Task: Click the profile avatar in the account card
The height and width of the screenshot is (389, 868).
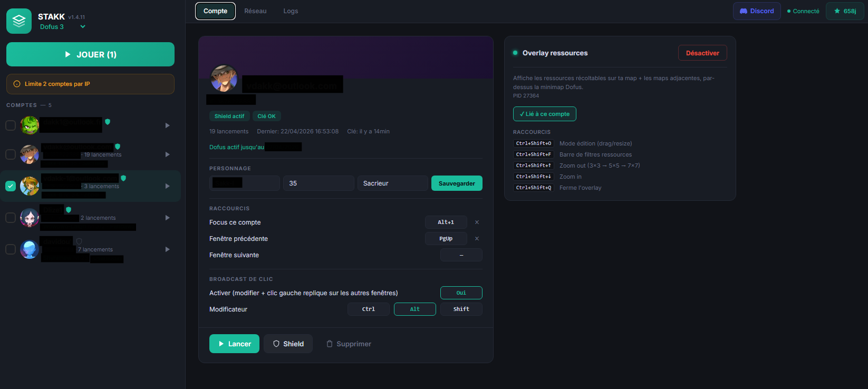Action: tap(224, 79)
